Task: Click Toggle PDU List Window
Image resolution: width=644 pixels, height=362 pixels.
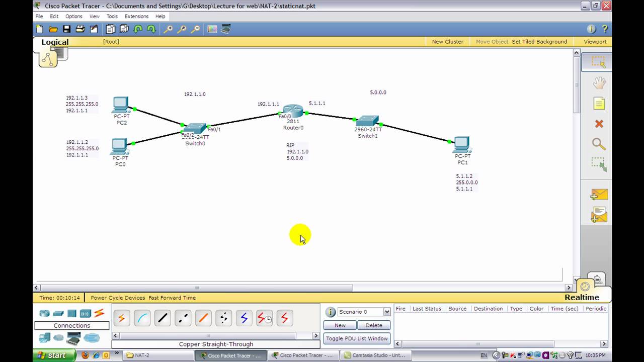Action: click(x=357, y=338)
